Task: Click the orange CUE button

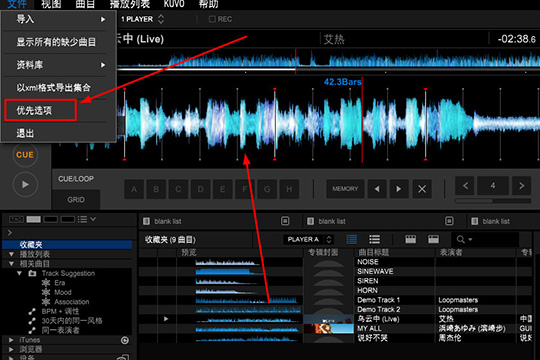Action: click(x=25, y=155)
